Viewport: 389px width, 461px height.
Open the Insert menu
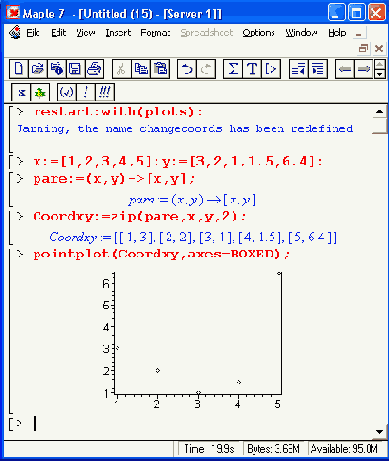[x=118, y=33]
